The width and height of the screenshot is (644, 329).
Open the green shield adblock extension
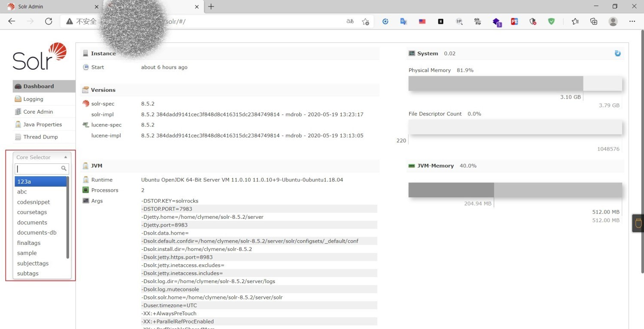(x=551, y=21)
